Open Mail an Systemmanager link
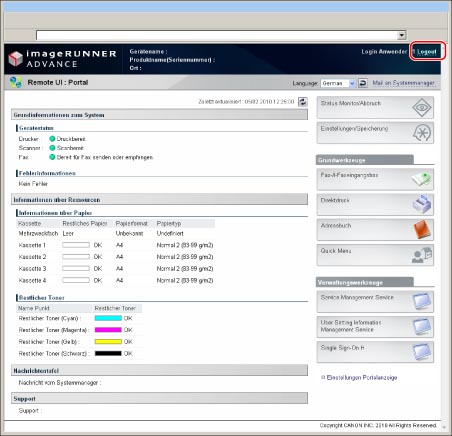This screenshot has height=436, width=452. coord(403,83)
